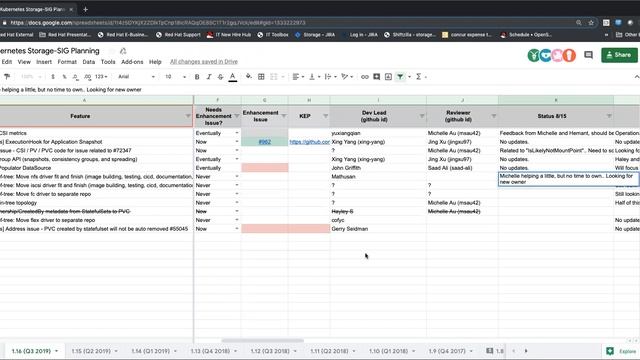Open the comment history icon
Viewport: 640px width, 360px height.
click(x=588, y=55)
